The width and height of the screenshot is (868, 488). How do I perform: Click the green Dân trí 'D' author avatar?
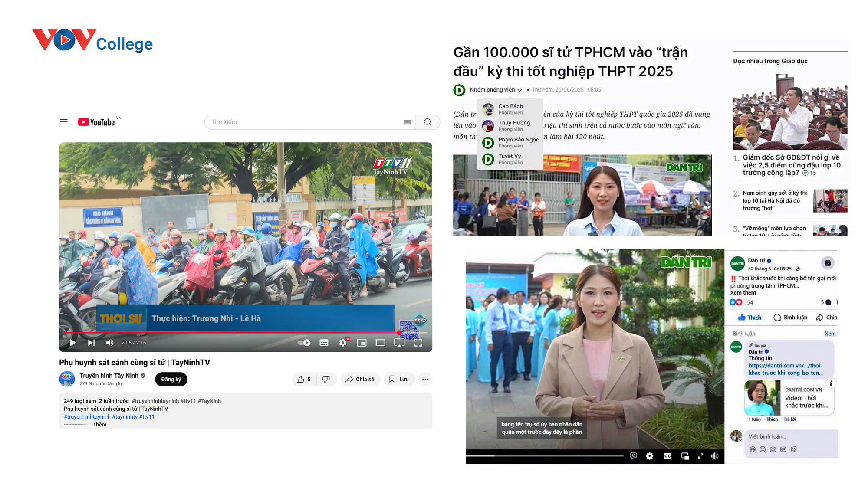459,90
